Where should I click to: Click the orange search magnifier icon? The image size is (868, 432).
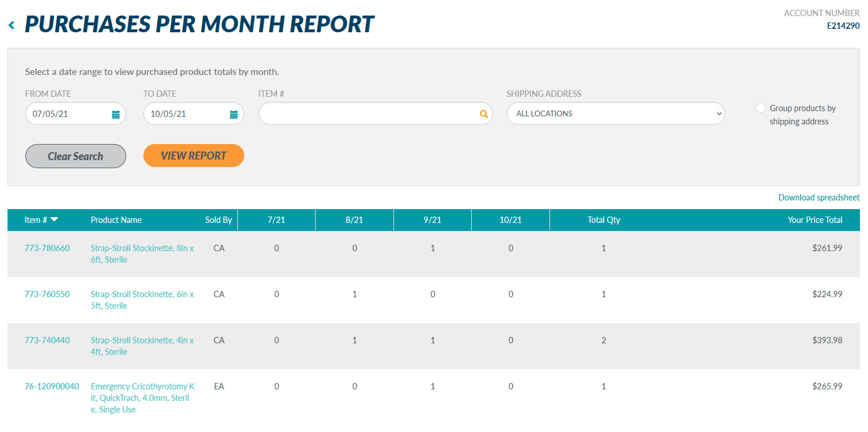tap(484, 115)
